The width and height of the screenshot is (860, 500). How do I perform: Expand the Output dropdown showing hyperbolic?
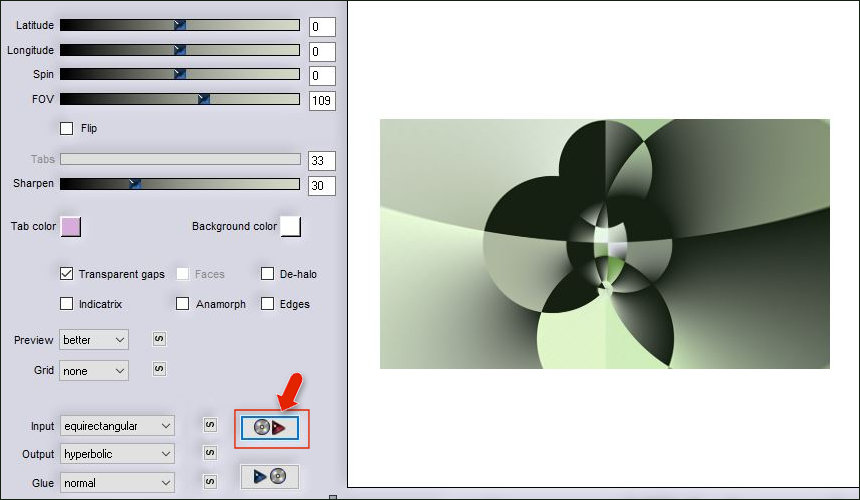tap(117, 454)
